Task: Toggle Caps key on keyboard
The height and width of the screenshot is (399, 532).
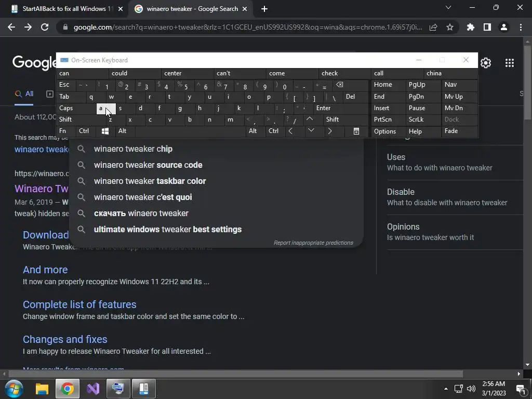Action: click(76, 108)
